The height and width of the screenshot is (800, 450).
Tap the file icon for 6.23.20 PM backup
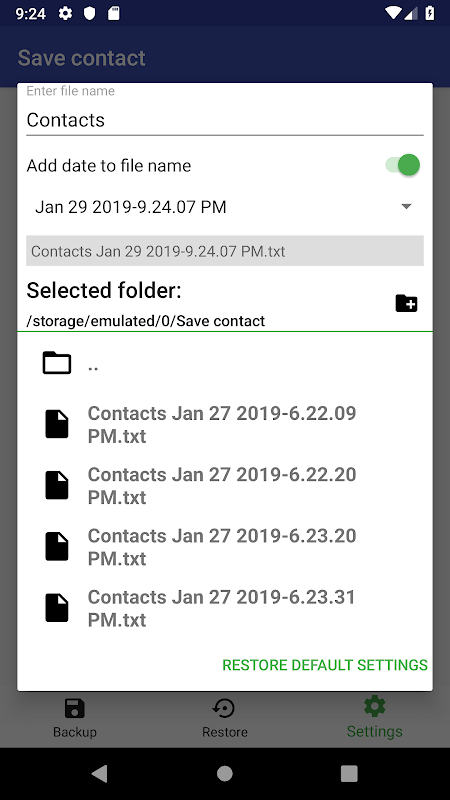click(x=57, y=546)
